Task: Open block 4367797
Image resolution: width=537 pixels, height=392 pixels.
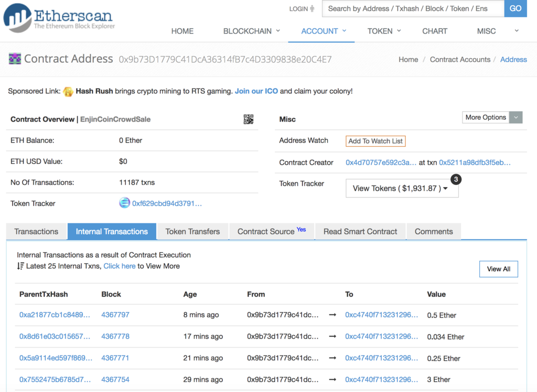Action: pos(115,314)
